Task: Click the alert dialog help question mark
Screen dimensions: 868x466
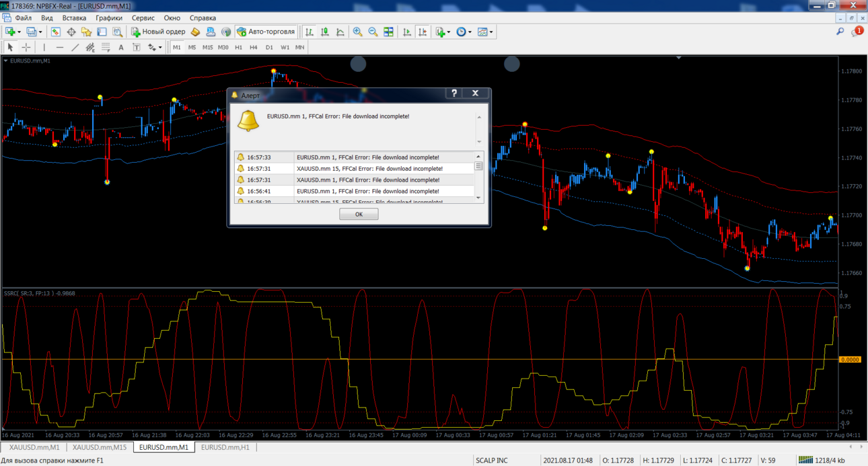Action: pos(454,93)
